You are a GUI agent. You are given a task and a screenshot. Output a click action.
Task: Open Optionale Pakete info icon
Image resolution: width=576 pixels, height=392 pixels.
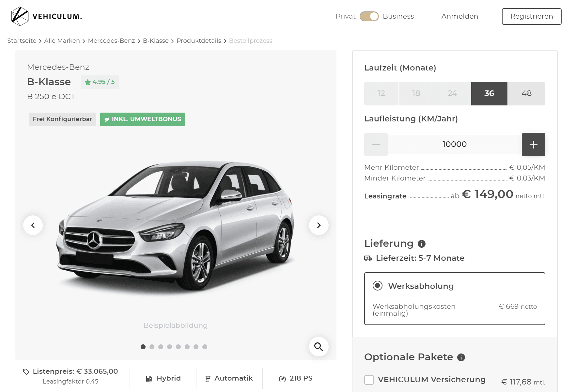click(461, 357)
